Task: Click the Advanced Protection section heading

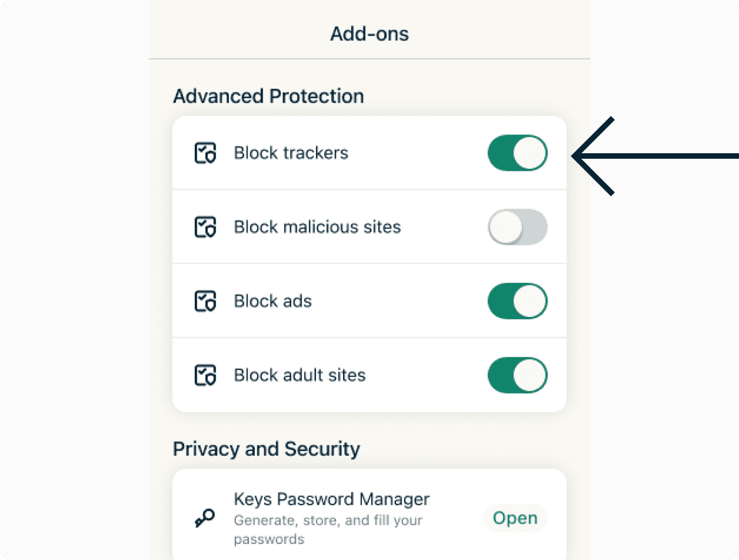Action: (269, 96)
